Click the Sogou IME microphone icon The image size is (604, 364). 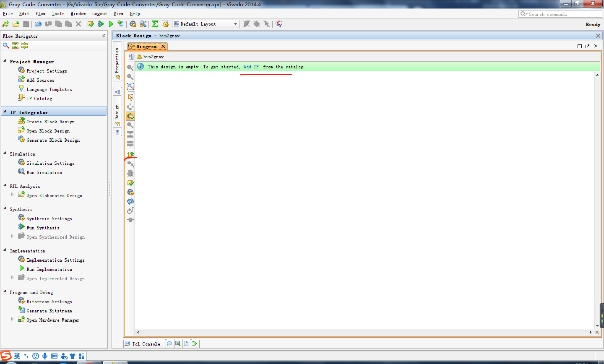(45, 356)
